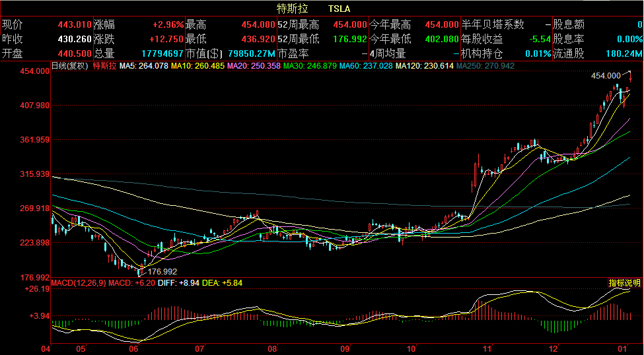Click the 涨幅 value +2.96%
The image size is (644, 355).
[168, 24]
